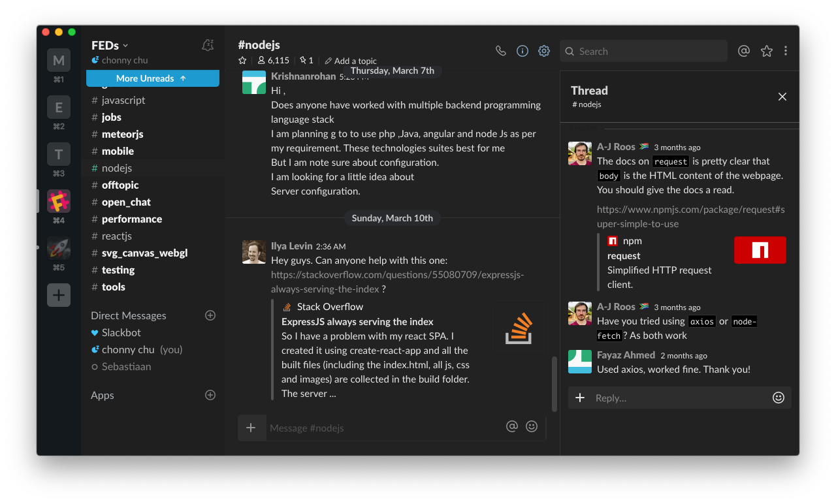This screenshot has height=504, width=836.
Task: Open emoji picker in thread reply
Action: click(779, 398)
